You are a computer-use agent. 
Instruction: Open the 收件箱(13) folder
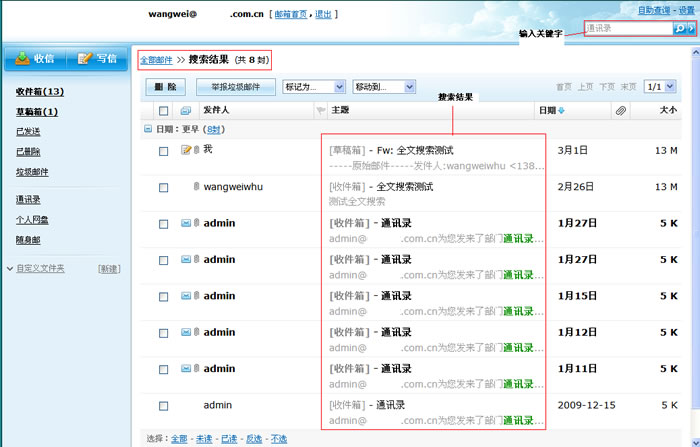point(40,92)
